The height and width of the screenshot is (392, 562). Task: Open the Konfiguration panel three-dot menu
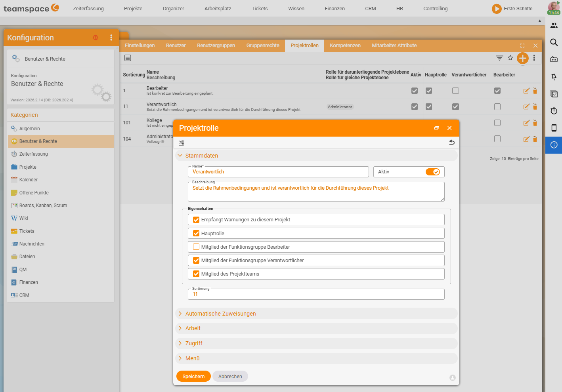coord(111,38)
